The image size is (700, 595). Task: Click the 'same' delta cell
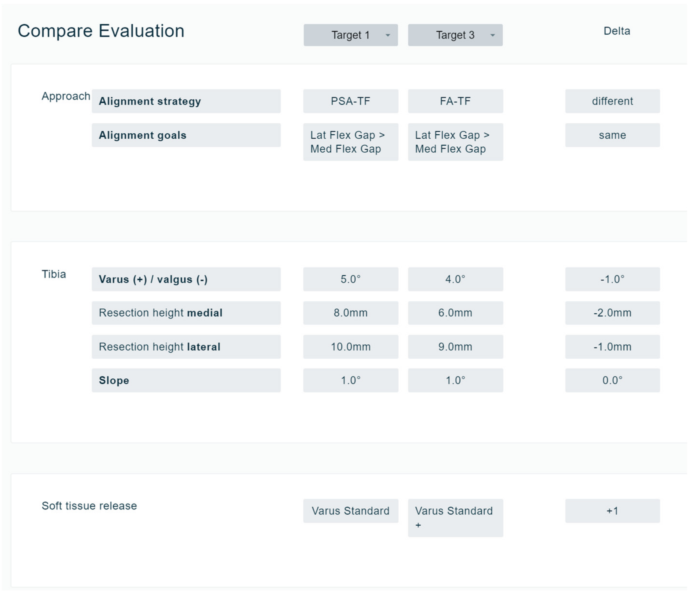pyautogui.click(x=612, y=135)
